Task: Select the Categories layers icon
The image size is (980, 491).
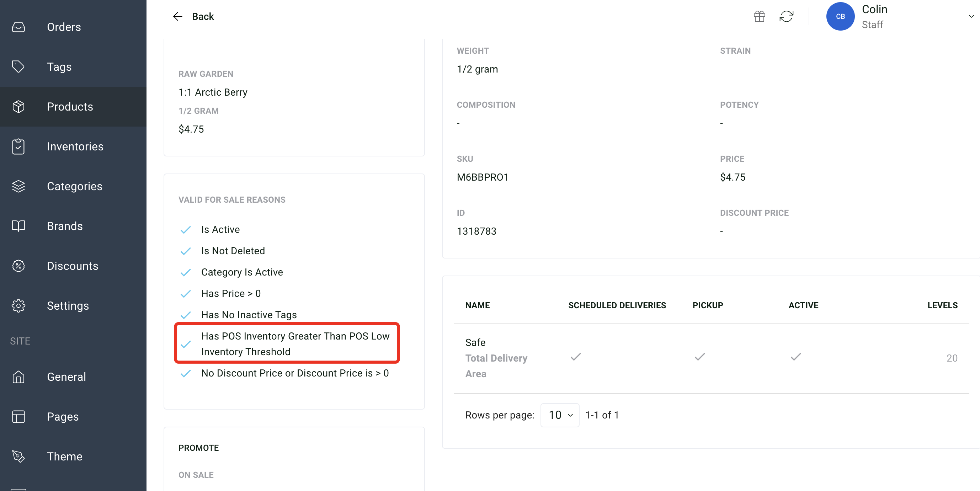Action: point(18,186)
